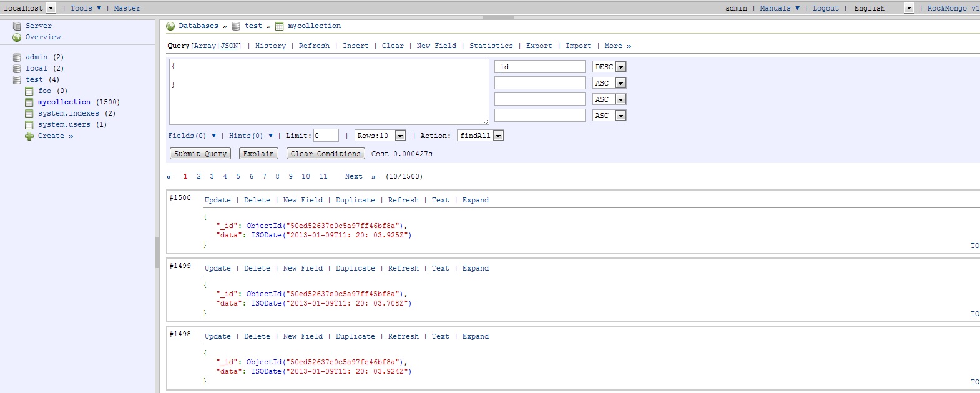Expand the More menu
This screenshot has width=980, height=393.
[x=617, y=46]
